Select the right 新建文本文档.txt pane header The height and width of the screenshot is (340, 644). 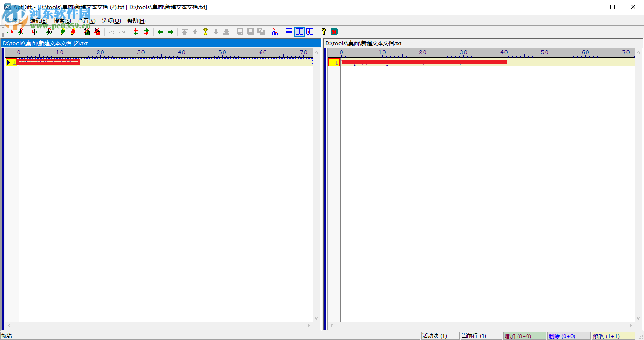(483, 43)
